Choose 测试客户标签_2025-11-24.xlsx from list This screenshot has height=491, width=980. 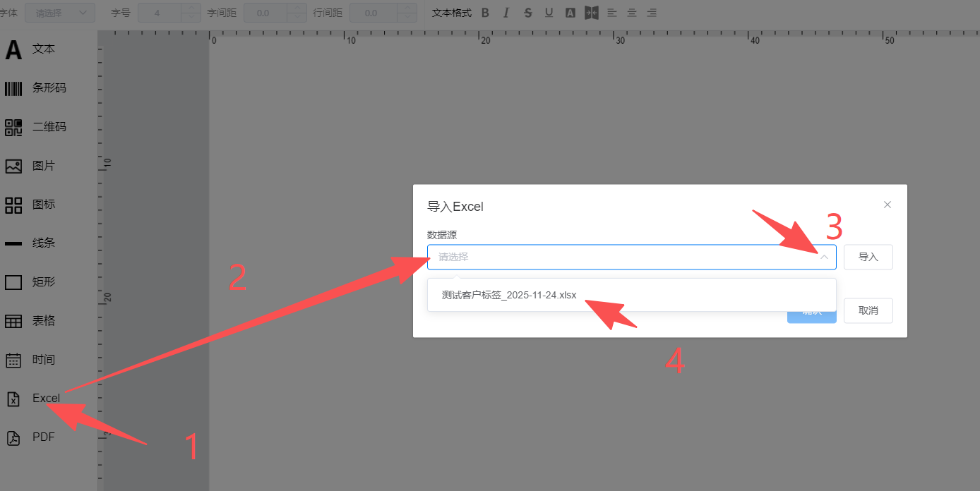[x=508, y=295]
